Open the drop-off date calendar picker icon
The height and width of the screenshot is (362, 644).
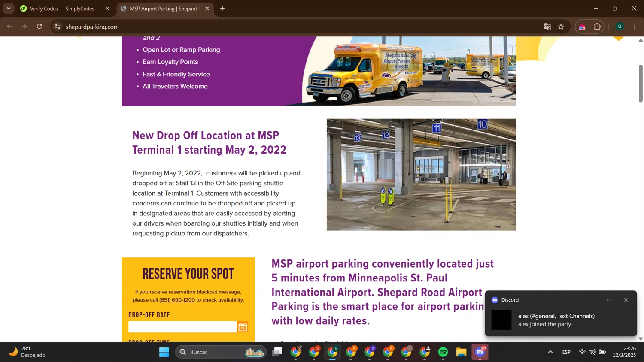coord(243,327)
